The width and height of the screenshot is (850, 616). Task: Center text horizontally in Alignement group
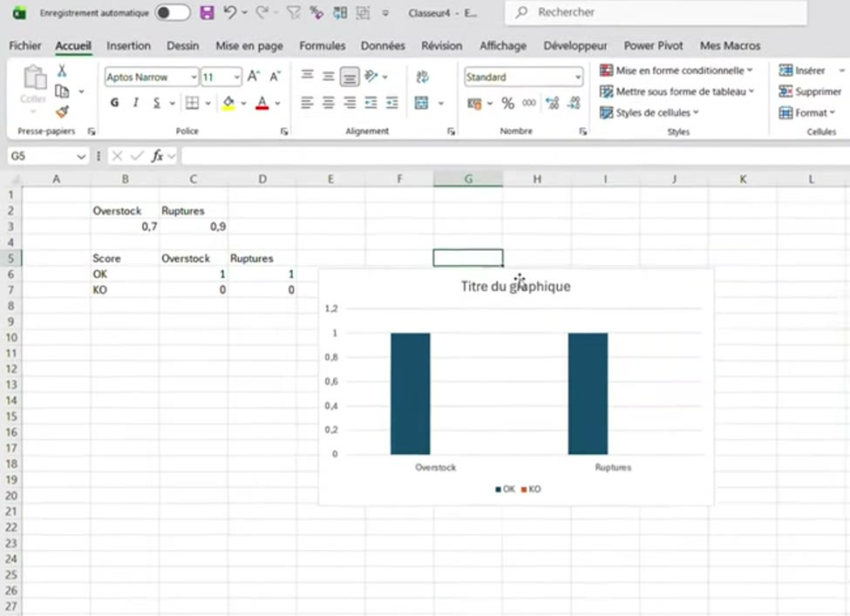[x=329, y=103]
